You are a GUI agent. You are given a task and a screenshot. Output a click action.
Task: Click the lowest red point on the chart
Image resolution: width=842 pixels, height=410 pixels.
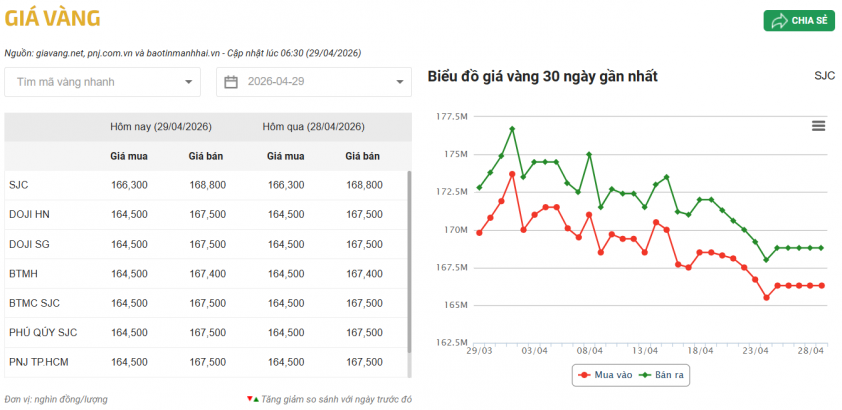766,298
